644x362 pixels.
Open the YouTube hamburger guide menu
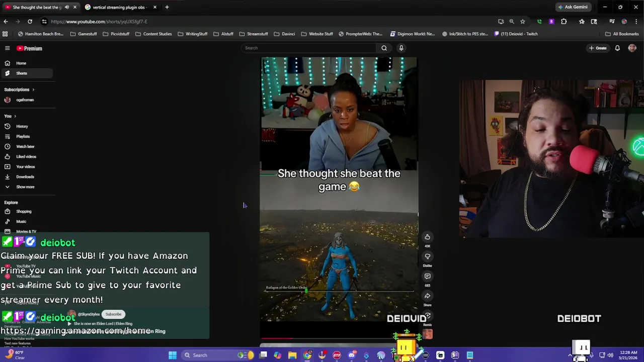(8, 48)
